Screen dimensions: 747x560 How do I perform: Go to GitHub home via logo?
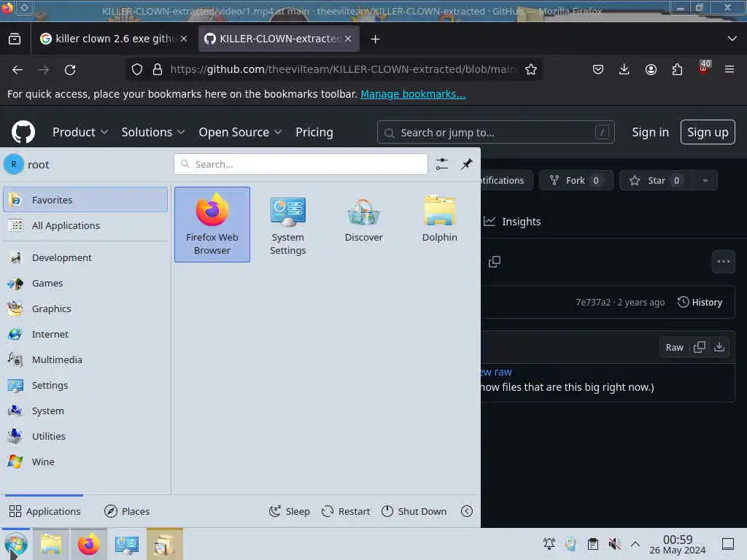coord(23,132)
